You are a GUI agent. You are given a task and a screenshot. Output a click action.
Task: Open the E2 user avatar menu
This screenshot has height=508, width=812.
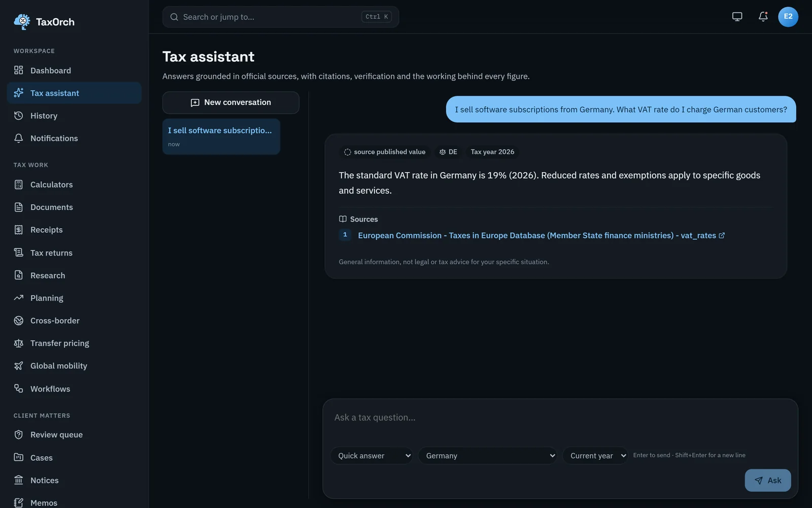coord(788,17)
